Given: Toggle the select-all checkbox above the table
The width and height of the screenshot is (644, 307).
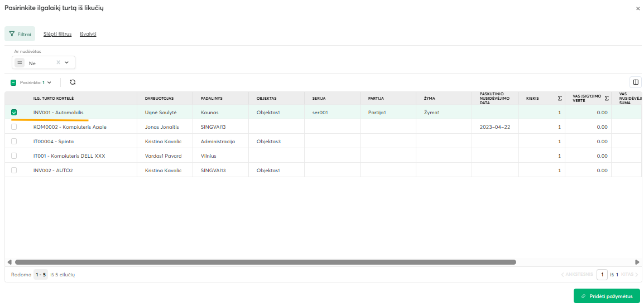Looking at the screenshot, I should pyautogui.click(x=13, y=82).
